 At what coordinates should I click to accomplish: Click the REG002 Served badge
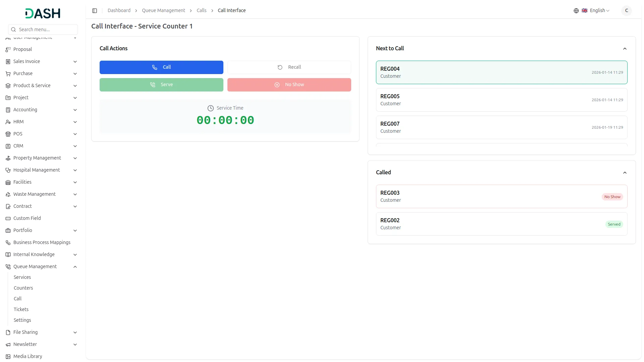614,224
